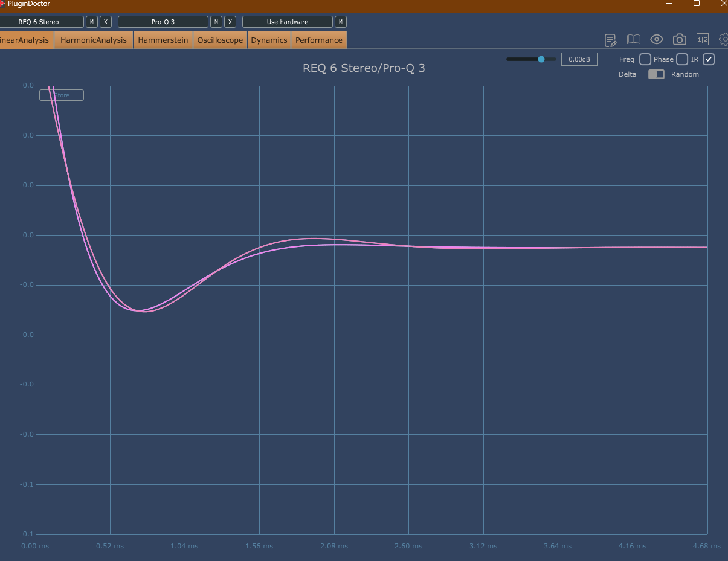
Task: Take a snapshot with the camera icon
Action: click(680, 40)
